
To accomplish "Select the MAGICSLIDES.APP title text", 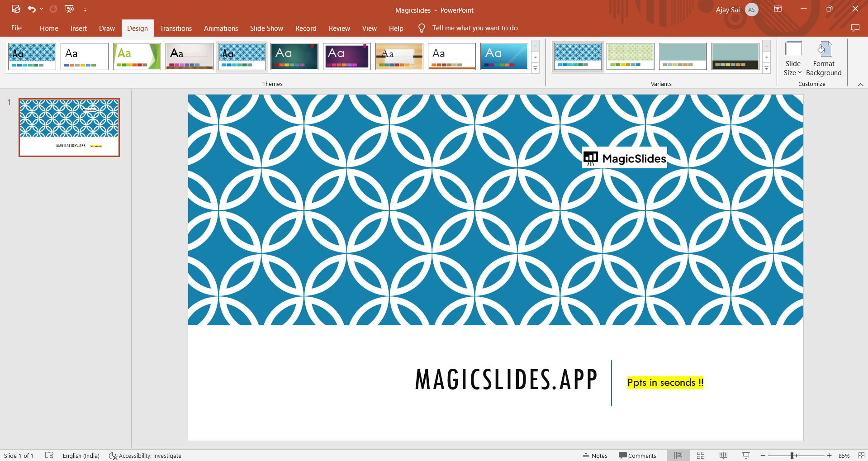I will tap(506, 380).
